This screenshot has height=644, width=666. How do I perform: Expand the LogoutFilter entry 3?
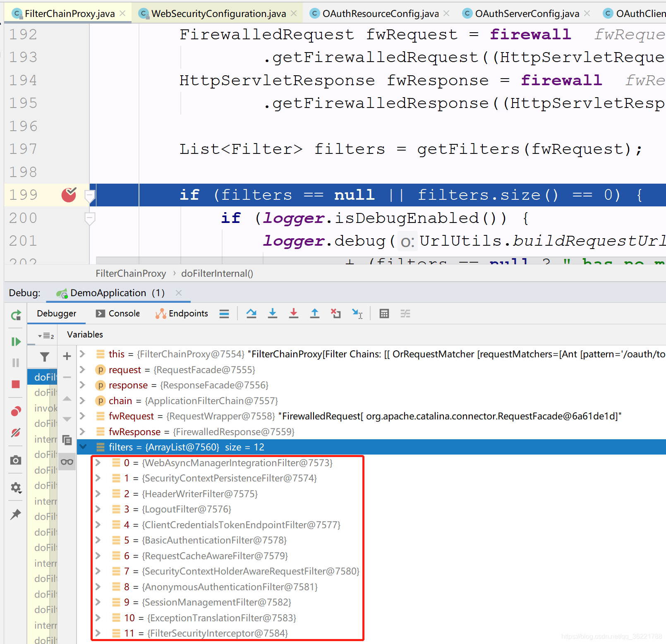98,509
